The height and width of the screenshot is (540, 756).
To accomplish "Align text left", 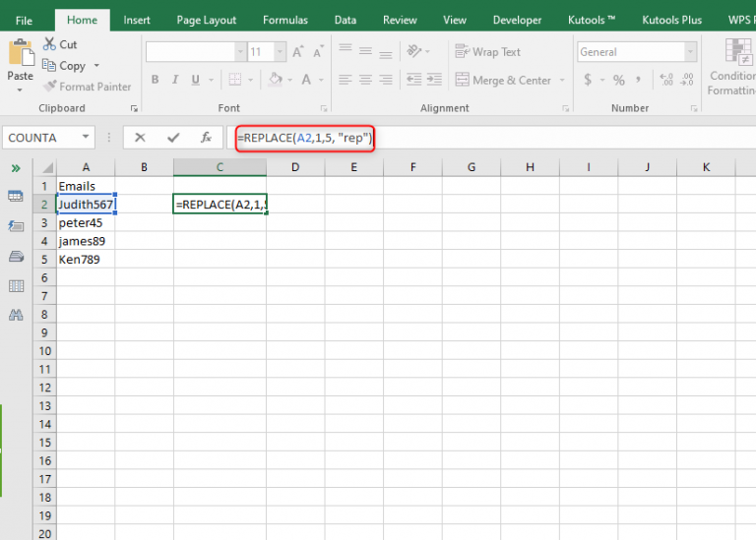I will point(346,80).
